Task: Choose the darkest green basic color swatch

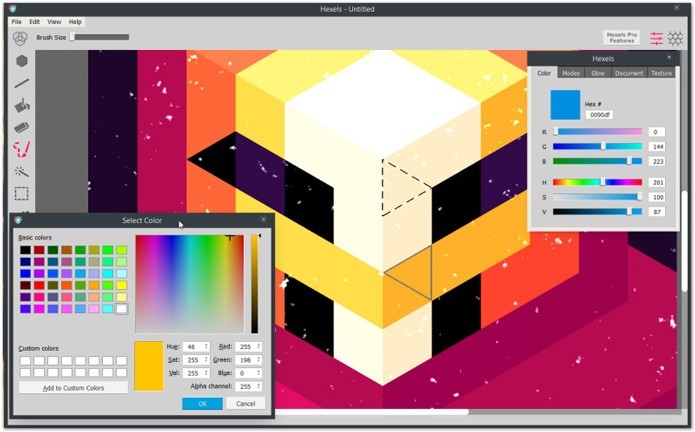Action: tap(53, 250)
